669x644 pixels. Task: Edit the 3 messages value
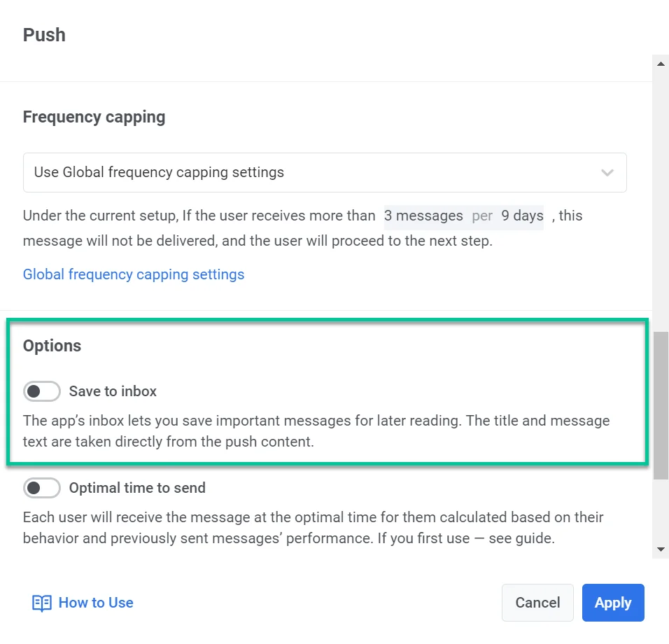[423, 216]
